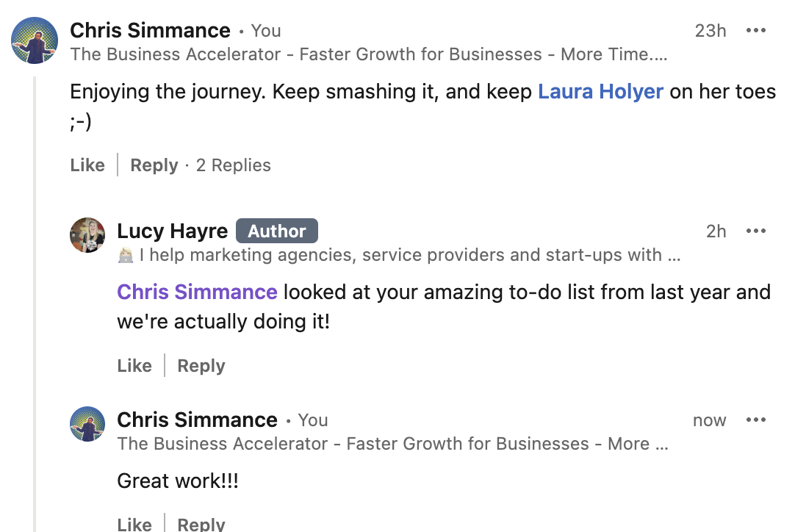The height and width of the screenshot is (532, 795).
Task: Open the Laura Holyer mention link
Action: [x=600, y=92]
